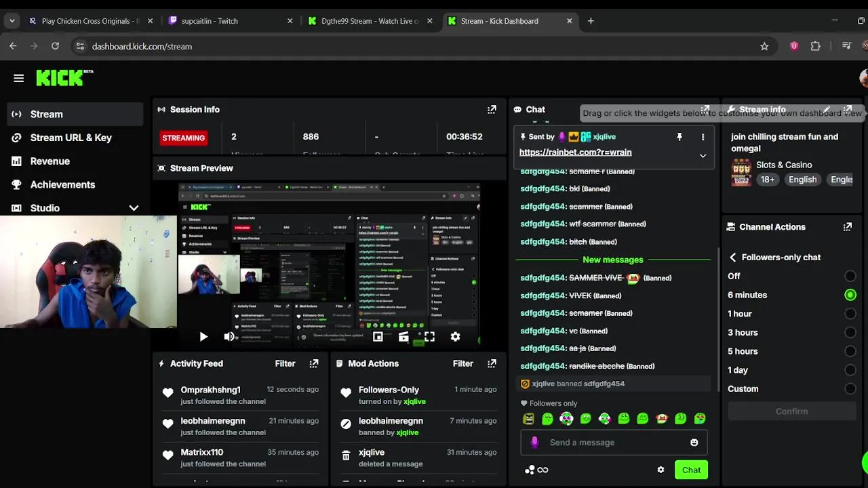Bookmark this page with the star icon
This screenshot has height=488, width=868.
coord(764,46)
